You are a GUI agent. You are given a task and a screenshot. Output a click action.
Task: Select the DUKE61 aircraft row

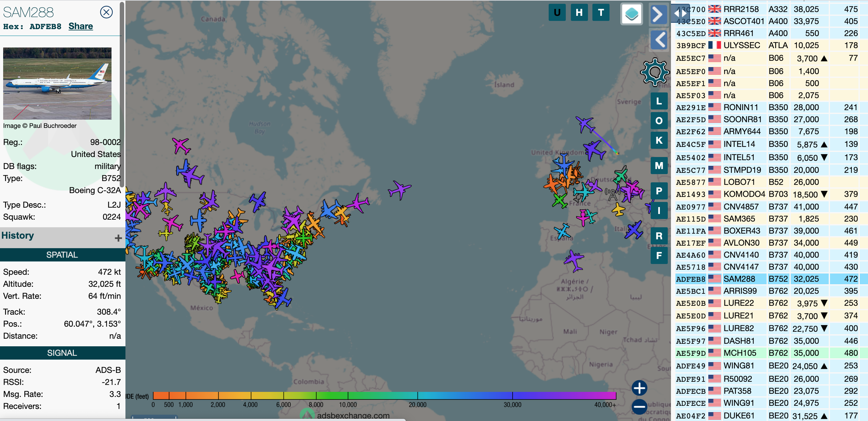[771, 416]
